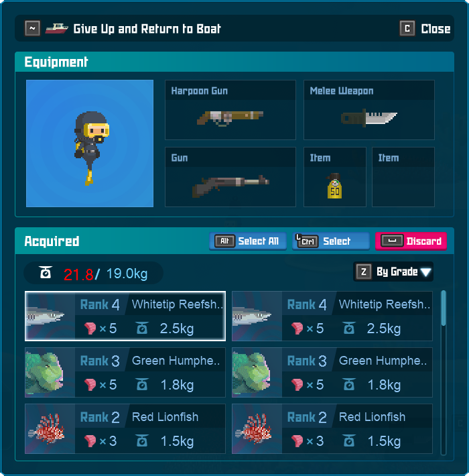Click the Z key sort icon
Screen dimensions: 469x476
(x=364, y=272)
